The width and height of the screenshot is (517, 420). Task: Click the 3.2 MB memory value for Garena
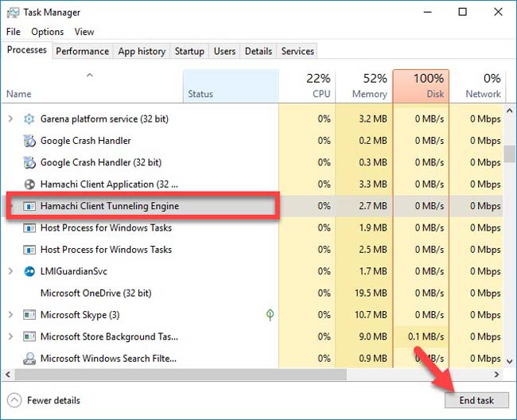[x=373, y=119]
